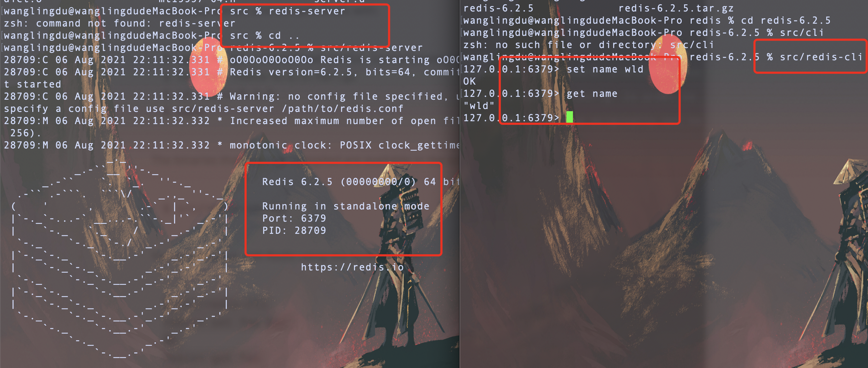Open the https://redis.io link
The height and width of the screenshot is (368, 868).
(x=353, y=267)
